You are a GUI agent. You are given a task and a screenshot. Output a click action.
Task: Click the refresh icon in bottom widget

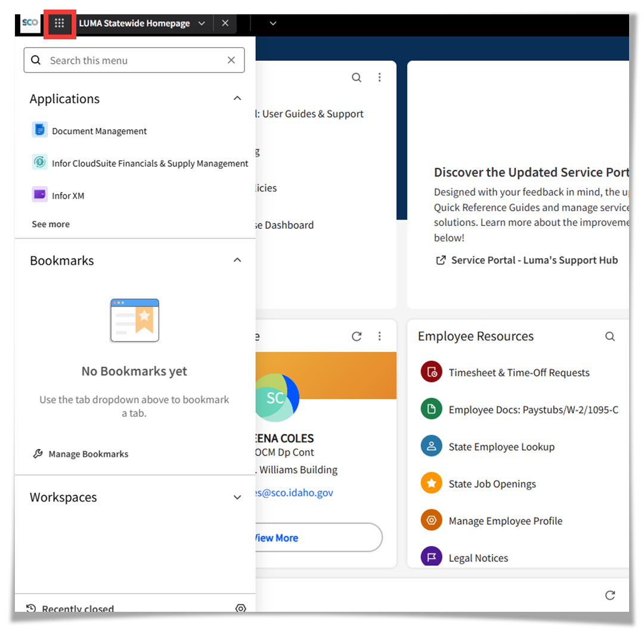pos(611,596)
